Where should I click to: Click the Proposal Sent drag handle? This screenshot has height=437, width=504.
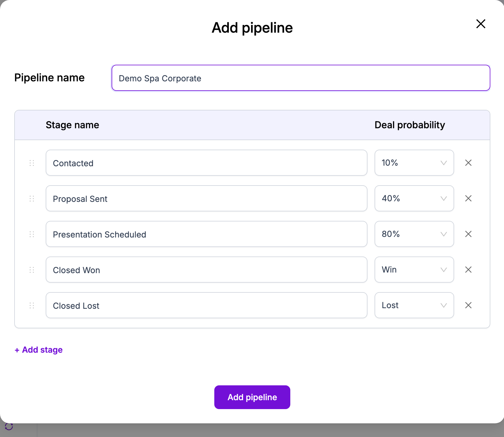coord(32,199)
